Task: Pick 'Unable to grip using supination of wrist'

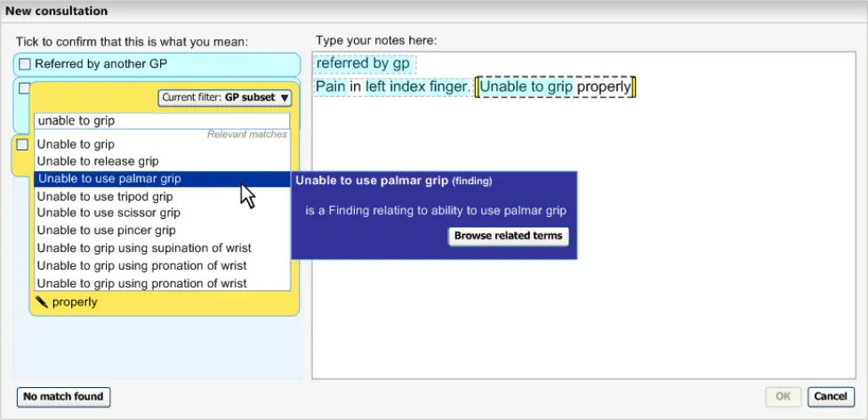Action: click(144, 248)
